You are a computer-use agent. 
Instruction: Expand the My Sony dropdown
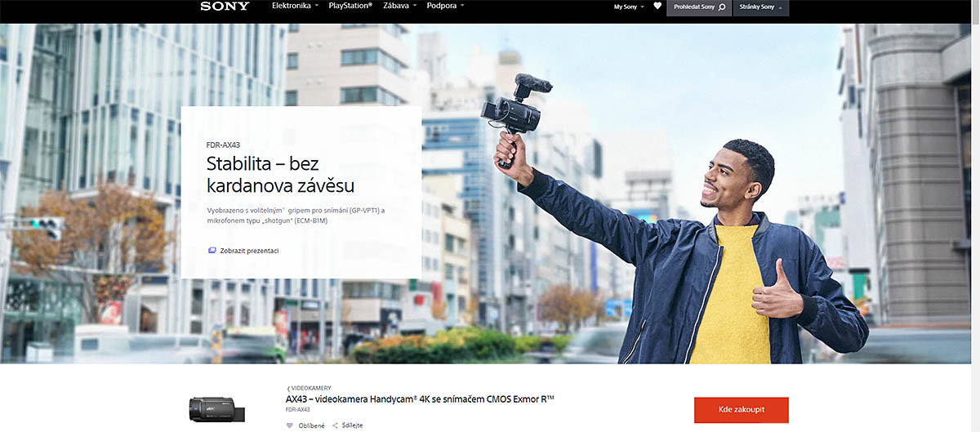tap(629, 7)
